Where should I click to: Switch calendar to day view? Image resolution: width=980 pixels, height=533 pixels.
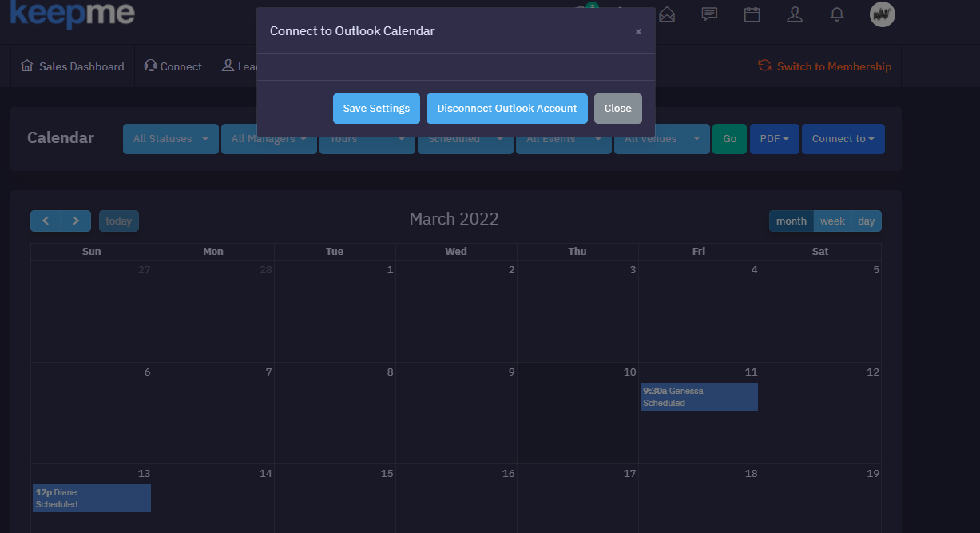pyautogui.click(x=867, y=221)
